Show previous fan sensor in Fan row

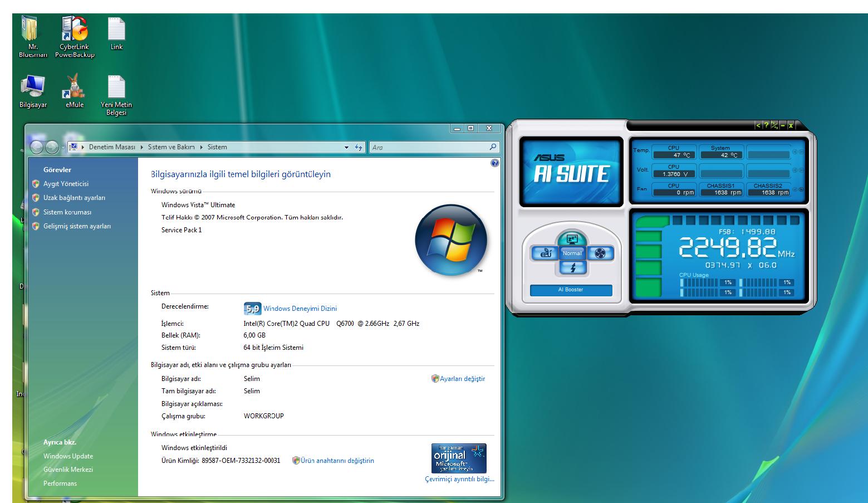[795, 189]
